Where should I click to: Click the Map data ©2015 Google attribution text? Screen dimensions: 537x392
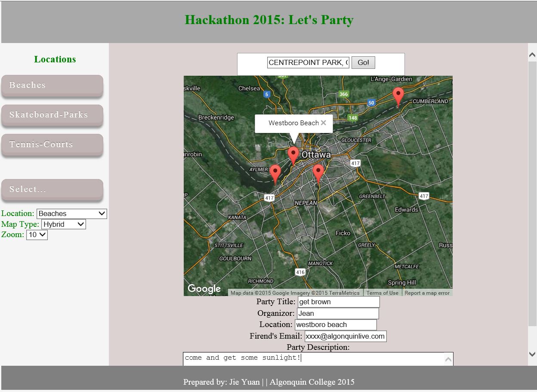pos(295,293)
